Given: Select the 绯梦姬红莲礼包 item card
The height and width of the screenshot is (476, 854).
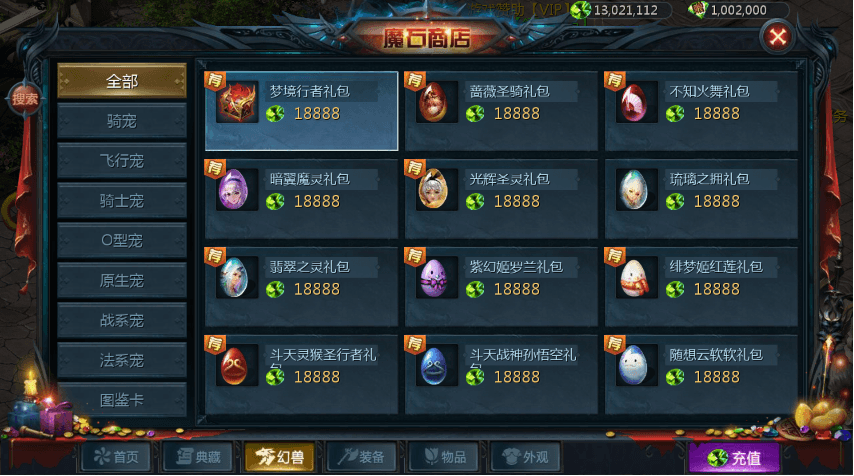Looking at the screenshot, I should 702,286.
